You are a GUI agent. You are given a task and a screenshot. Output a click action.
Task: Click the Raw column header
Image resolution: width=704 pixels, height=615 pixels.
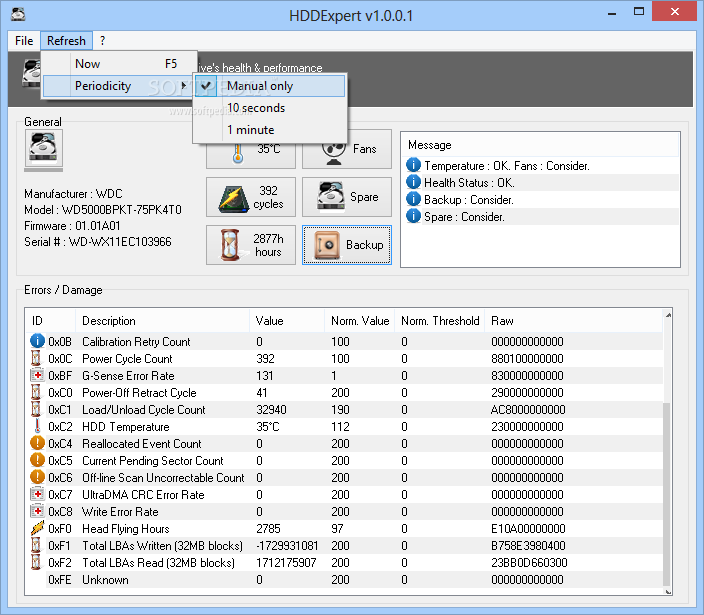tap(502, 321)
